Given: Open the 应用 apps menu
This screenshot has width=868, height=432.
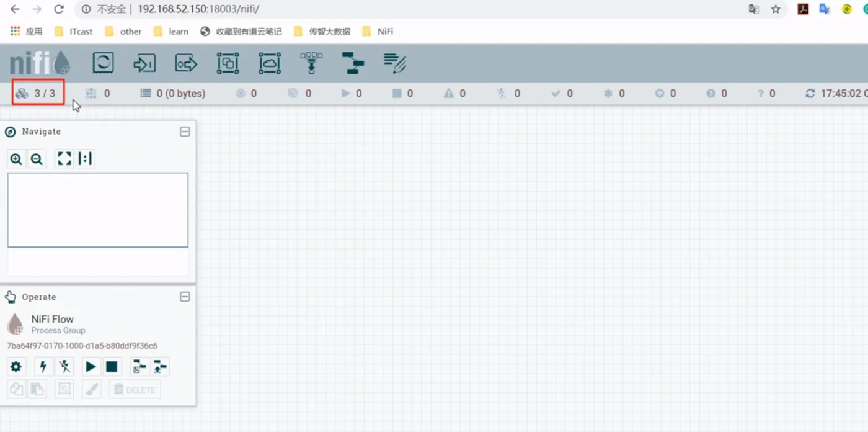Looking at the screenshot, I should (x=26, y=31).
